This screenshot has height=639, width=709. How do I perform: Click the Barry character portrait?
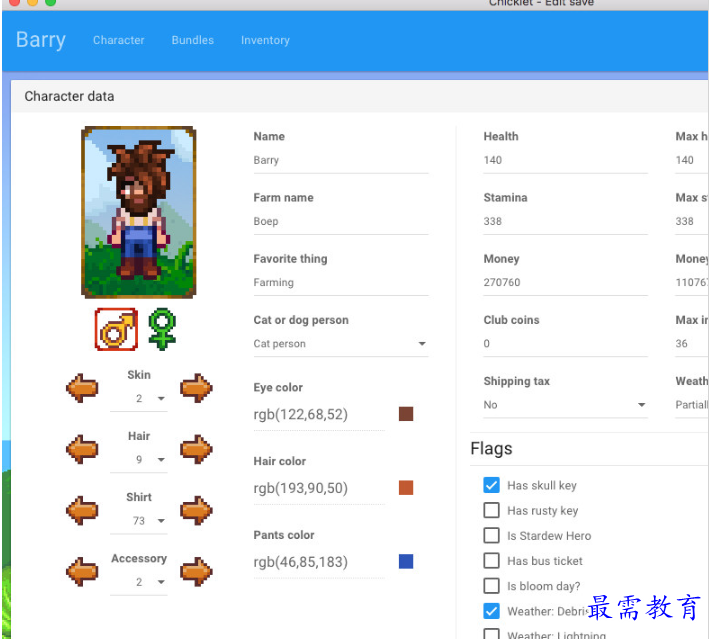(138, 212)
